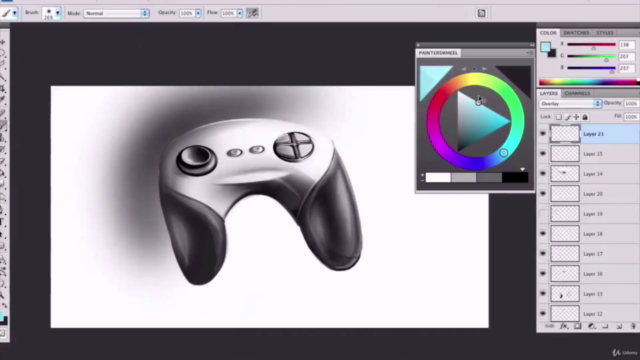The height and width of the screenshot is (360, 640).
Task: Click the layer Opacity field
Action: (x=631, y=104)
